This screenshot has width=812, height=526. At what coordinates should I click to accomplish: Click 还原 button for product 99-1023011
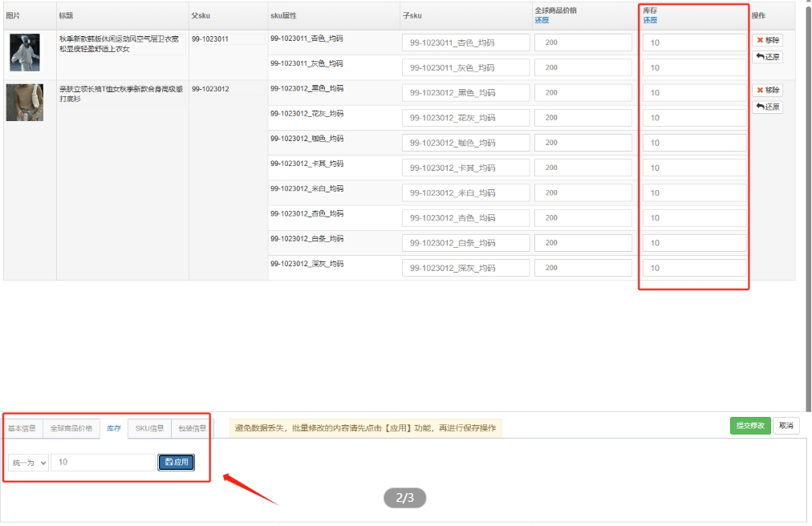click(767, 56)
